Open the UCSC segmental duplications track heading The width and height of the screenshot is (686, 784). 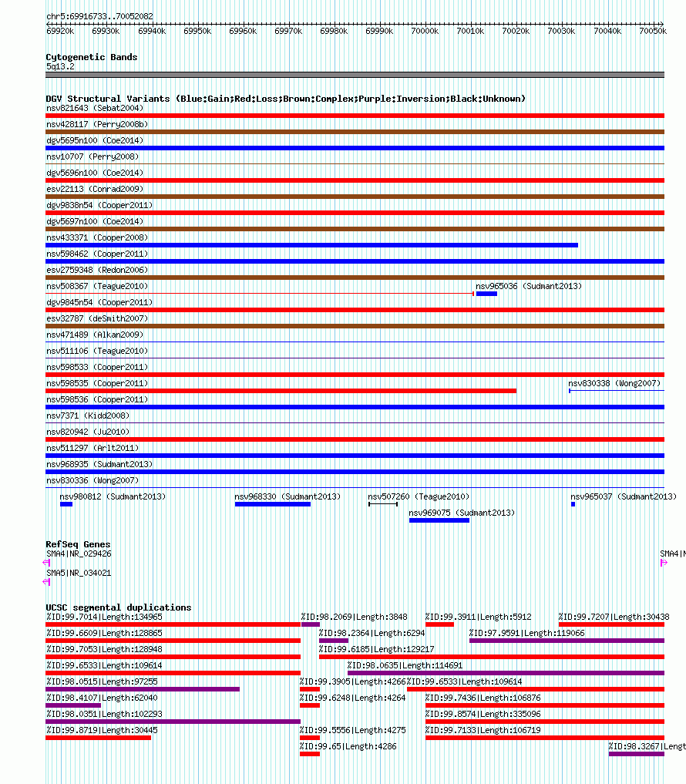coord(119,607)
